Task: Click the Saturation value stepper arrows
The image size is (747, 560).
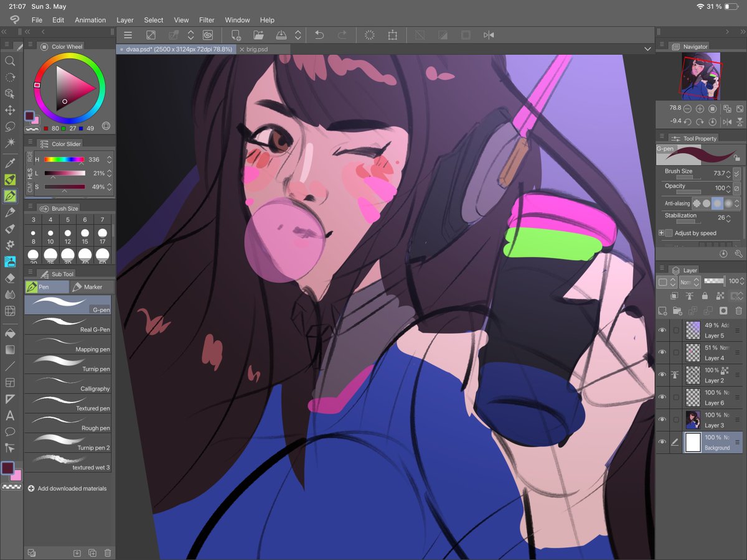Action: point(110,187)
